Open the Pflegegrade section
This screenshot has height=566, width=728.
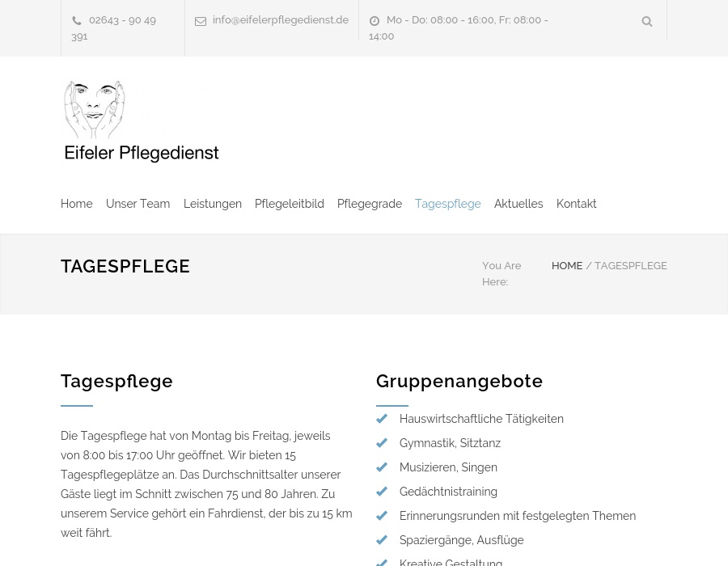pos(370,204)
